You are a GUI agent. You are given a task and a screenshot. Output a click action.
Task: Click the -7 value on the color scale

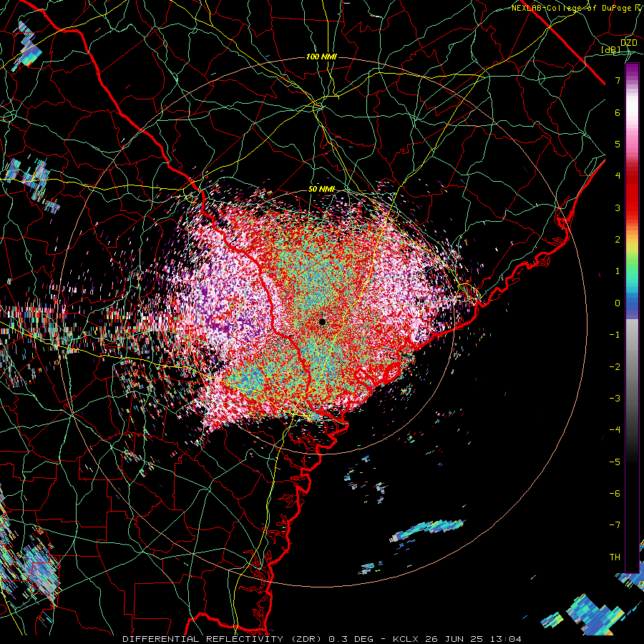click(x=615, y=525)
